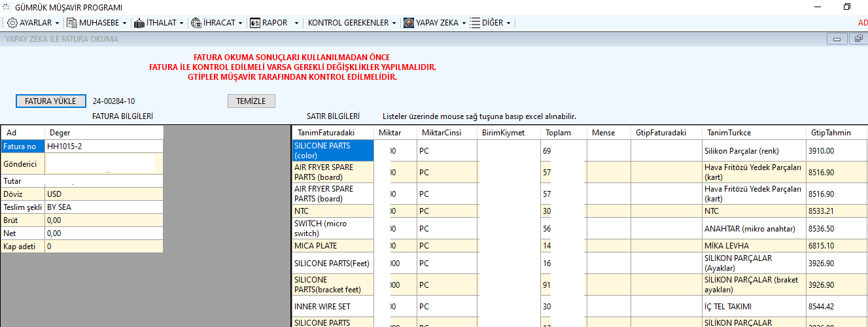Screen dimensions: 868x327
Task: Select the 3910.00 GTIP estimate cell
Action: 837,151
